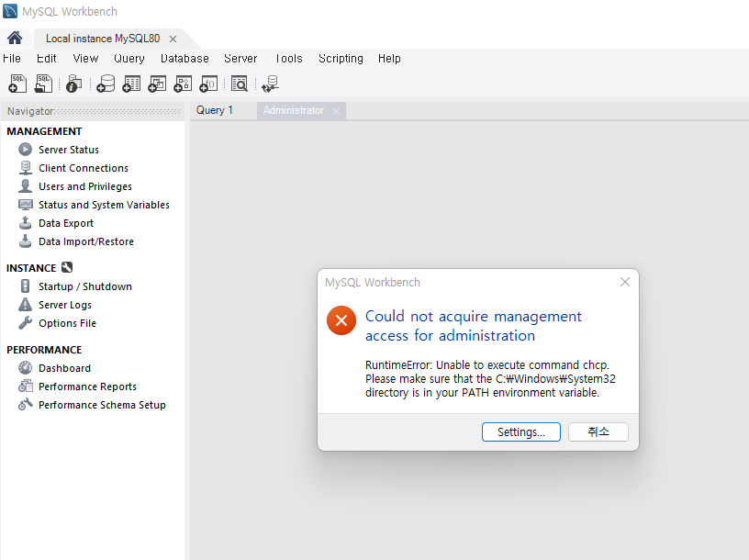Open the Edit menu

point(46,58)
